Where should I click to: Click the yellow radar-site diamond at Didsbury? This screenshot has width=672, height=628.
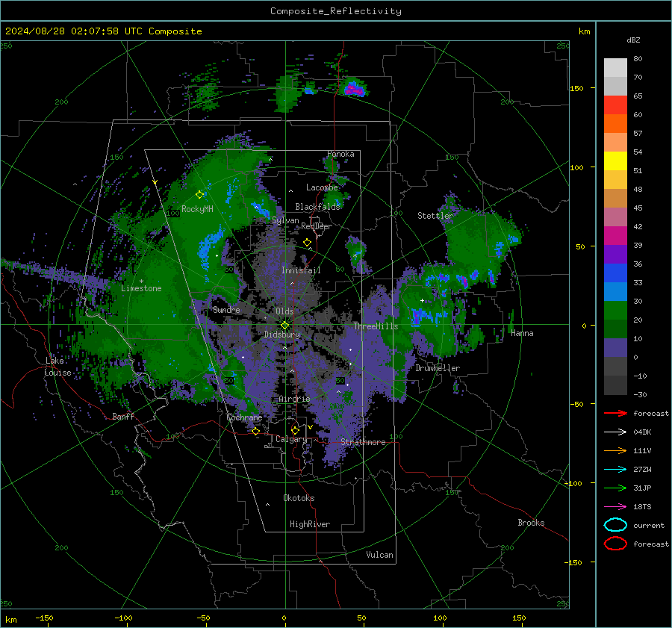pos(284,326)
